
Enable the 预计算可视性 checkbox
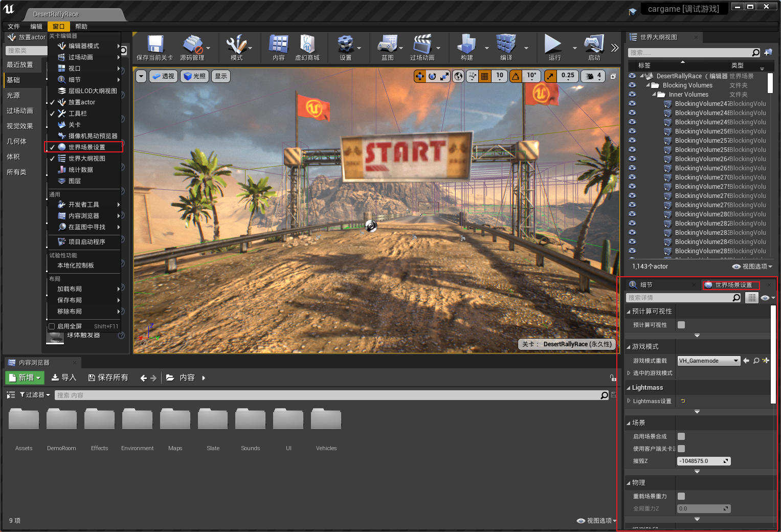[682, 324]
